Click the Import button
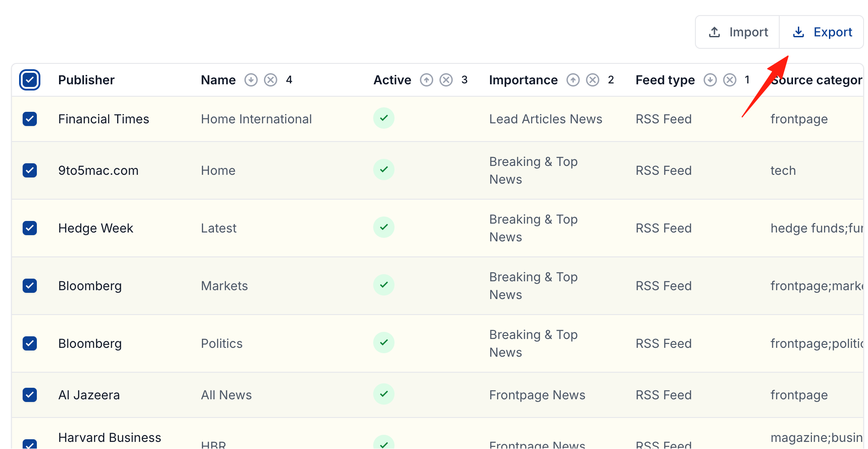Viewport: 868px width, 449px height. [x=738, y=32]
